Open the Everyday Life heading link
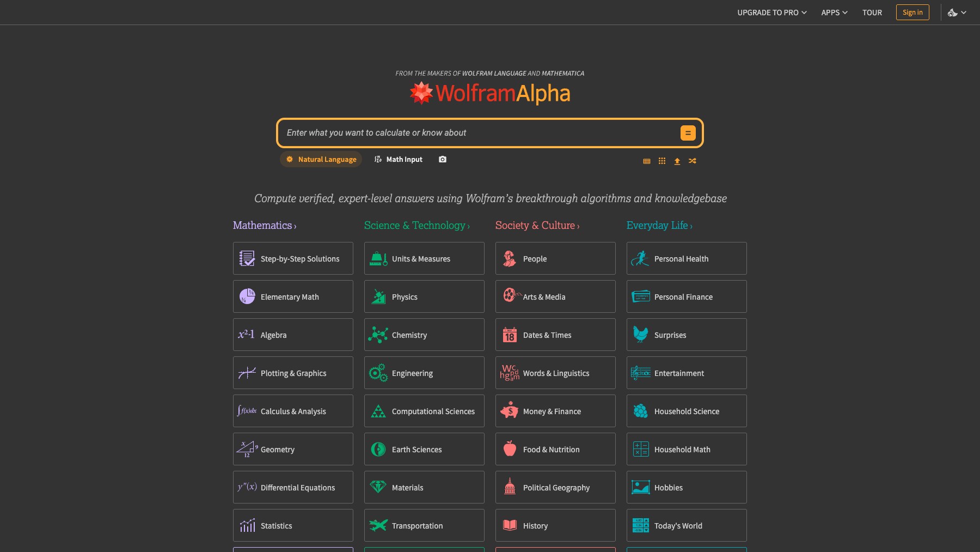The height and width of the screenshot is (552, 980). 659,226
